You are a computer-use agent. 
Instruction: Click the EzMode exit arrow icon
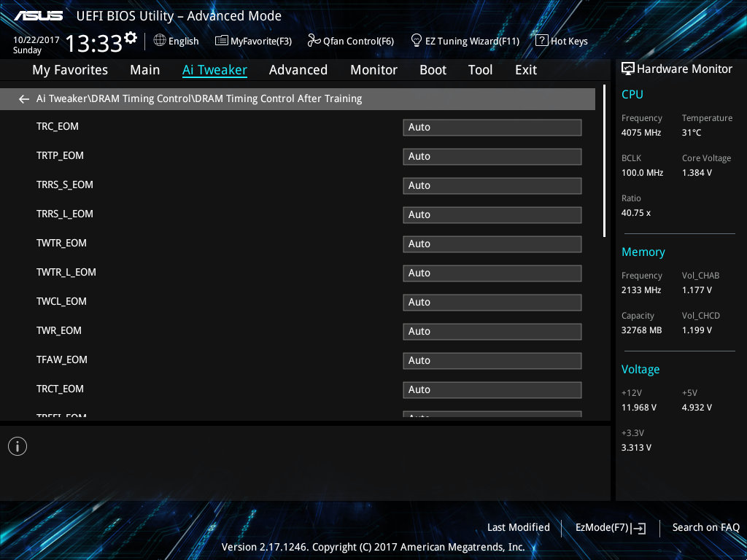point(639,528)
